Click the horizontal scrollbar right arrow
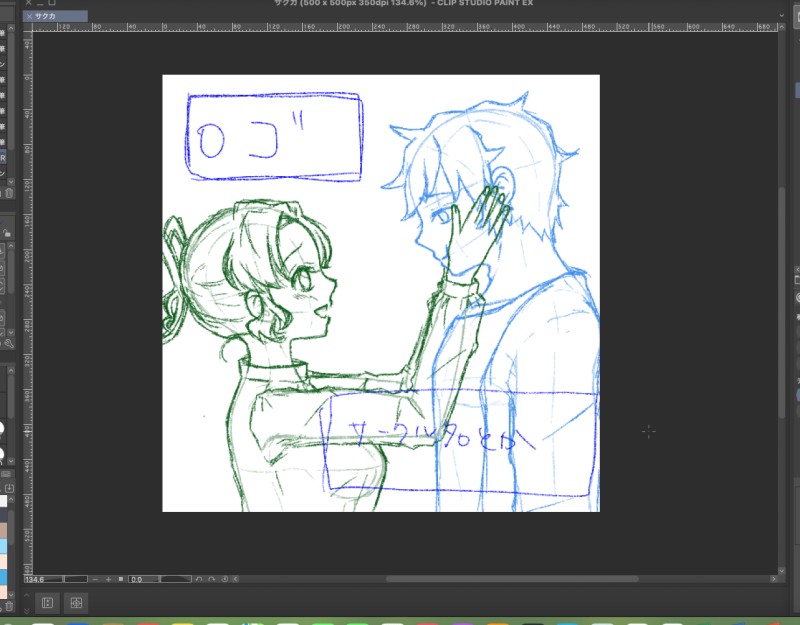The image size is (800, 625). click(x=773, y=579)
